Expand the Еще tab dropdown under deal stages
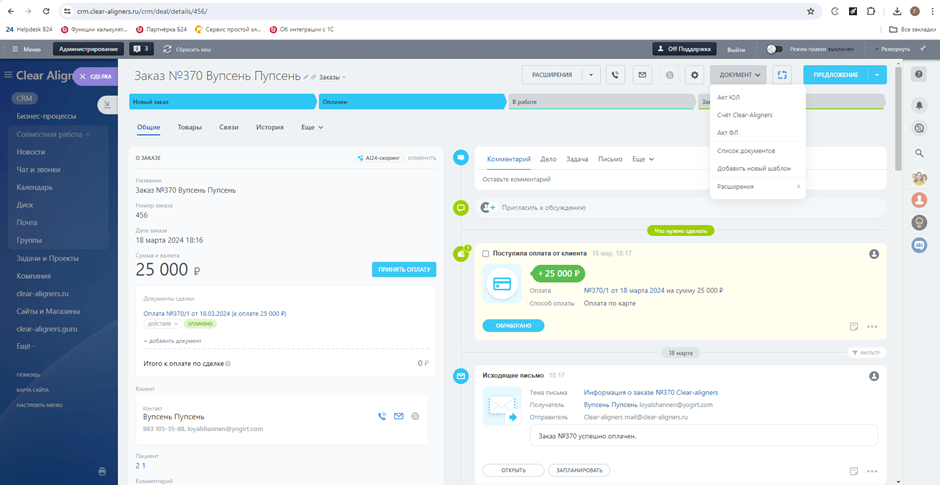The width and height of the screenshot is (940, 485). click(312, 127)
